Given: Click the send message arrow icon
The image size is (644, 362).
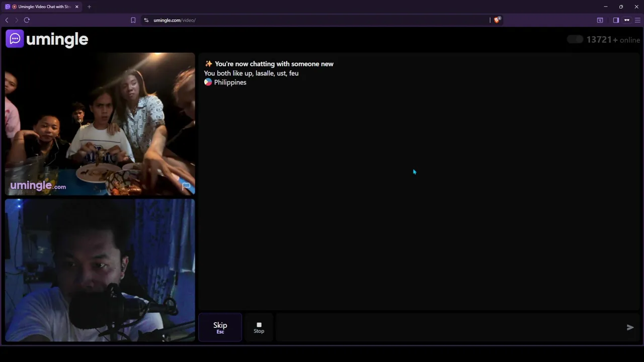Looking at the screenshot, I should (x=630, y=327).
